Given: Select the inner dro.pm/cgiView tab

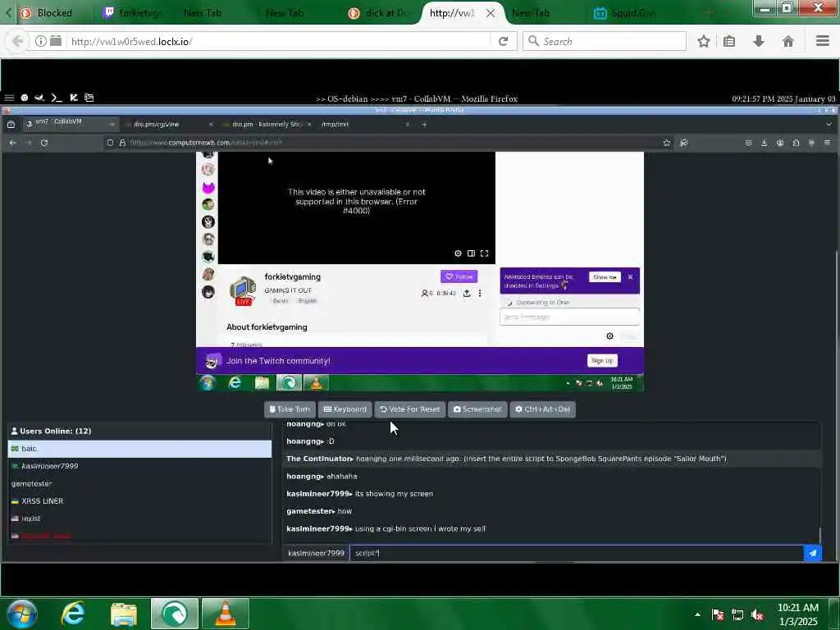Looking at the screenshot, I should click(168, 124).
